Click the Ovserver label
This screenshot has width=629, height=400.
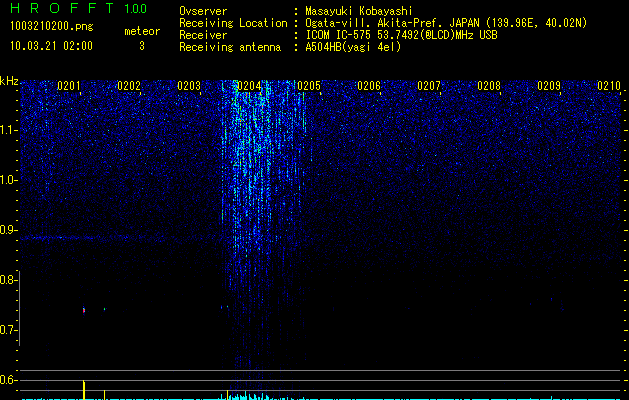(203, 11)
